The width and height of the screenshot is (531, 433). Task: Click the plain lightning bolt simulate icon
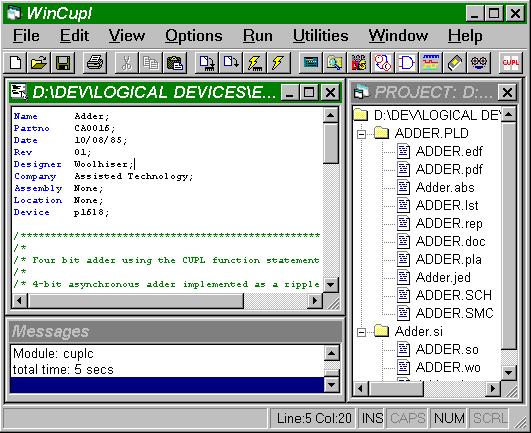pyautogui.click(x=278, y=63)
